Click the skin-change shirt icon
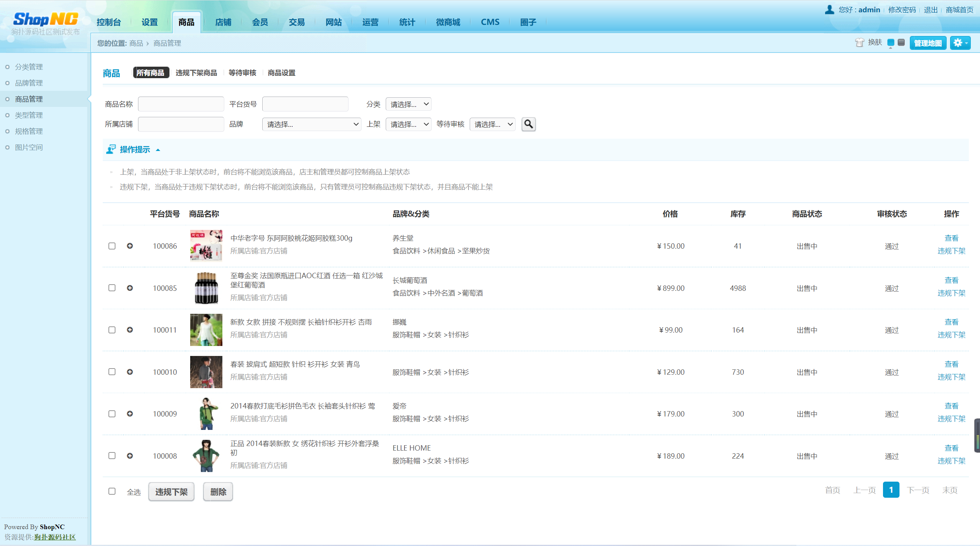This screenshot has height=546, width=980. coord(859,43)
